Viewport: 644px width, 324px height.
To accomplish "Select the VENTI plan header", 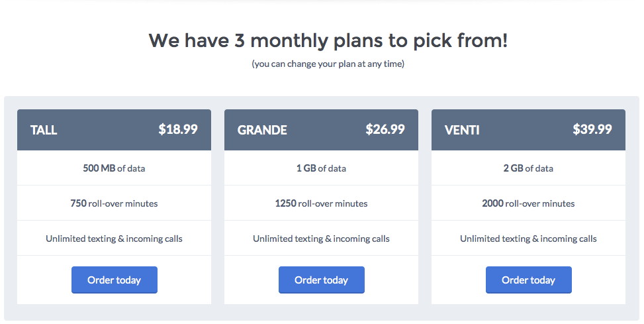I will point(528,130).
